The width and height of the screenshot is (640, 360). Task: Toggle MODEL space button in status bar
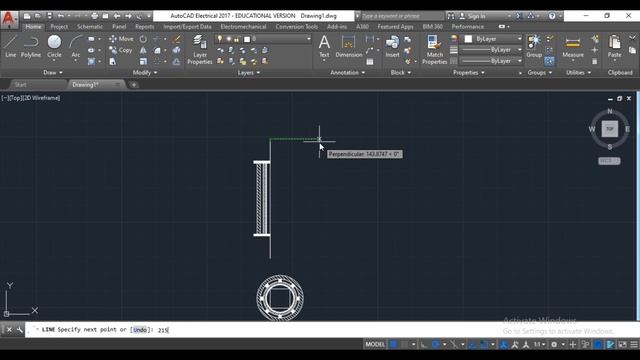(375, 344)
